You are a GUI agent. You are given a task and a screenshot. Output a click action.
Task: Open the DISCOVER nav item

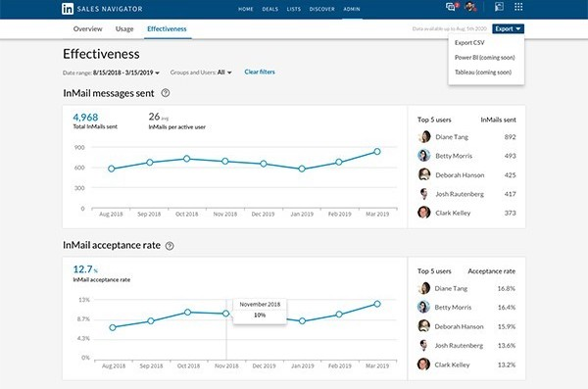coord(321,9)
